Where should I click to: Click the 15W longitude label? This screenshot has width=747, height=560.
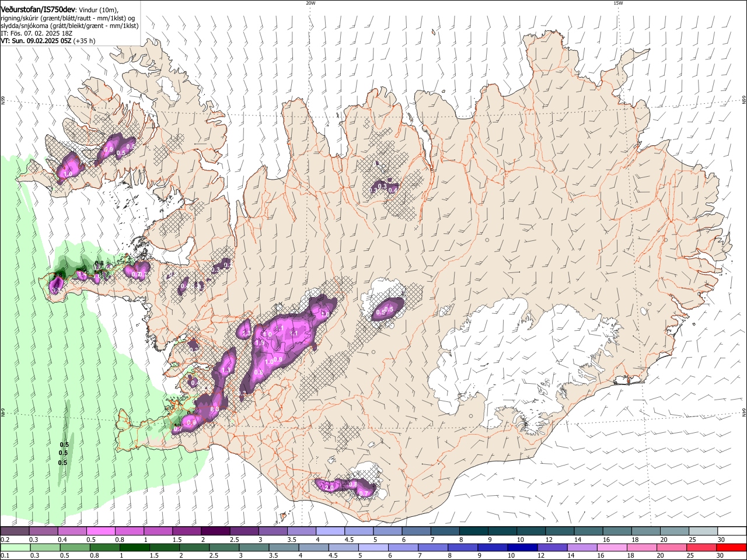coord(618,3)
